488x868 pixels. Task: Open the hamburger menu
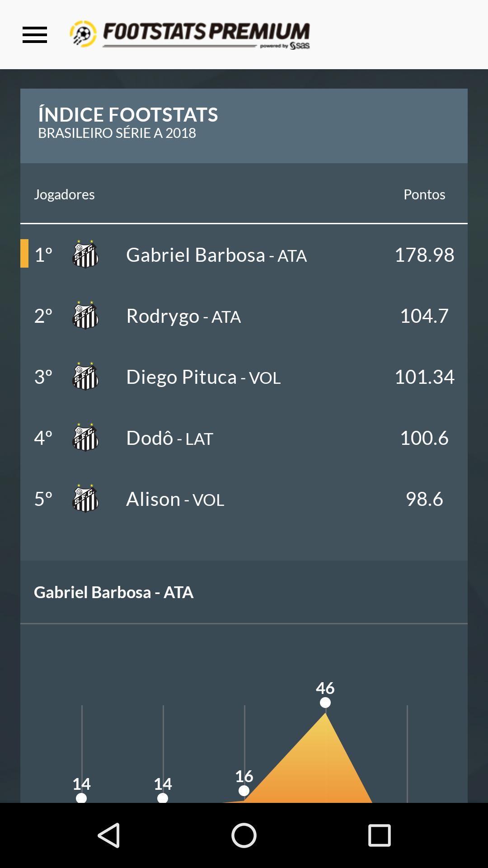click(x=35, y=35)
